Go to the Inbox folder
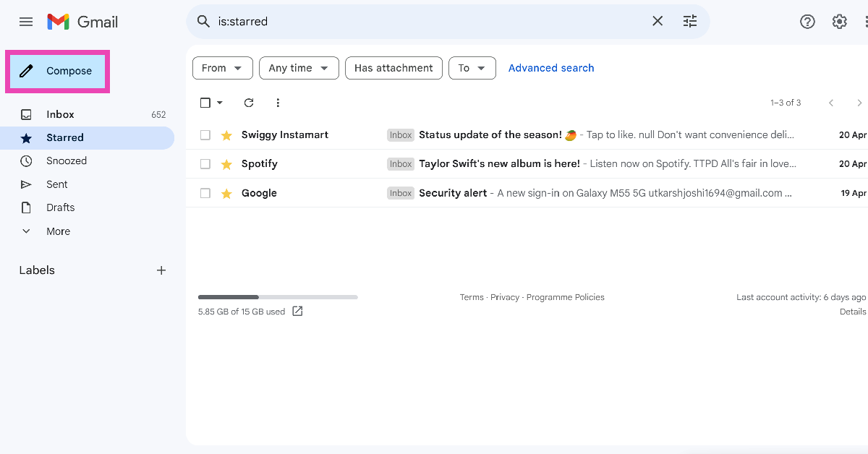The width and height of the screenshot is (868, 454). (60, 114)
